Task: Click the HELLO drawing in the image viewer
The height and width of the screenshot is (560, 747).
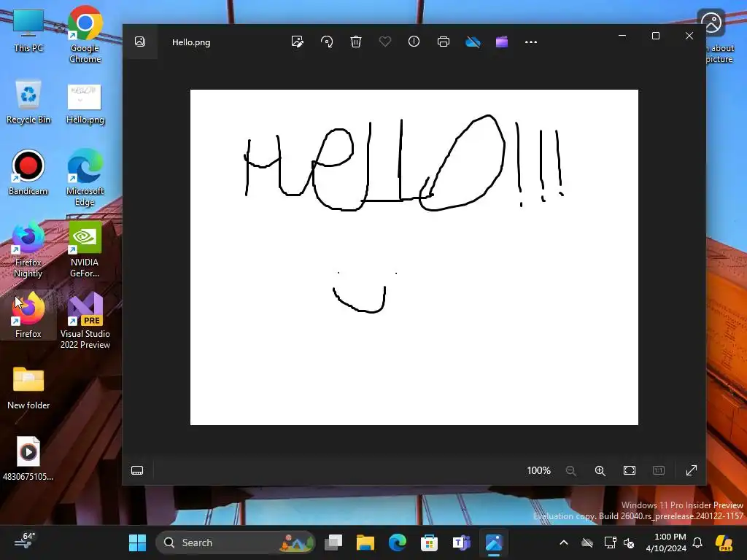Action: coord(404,163)
